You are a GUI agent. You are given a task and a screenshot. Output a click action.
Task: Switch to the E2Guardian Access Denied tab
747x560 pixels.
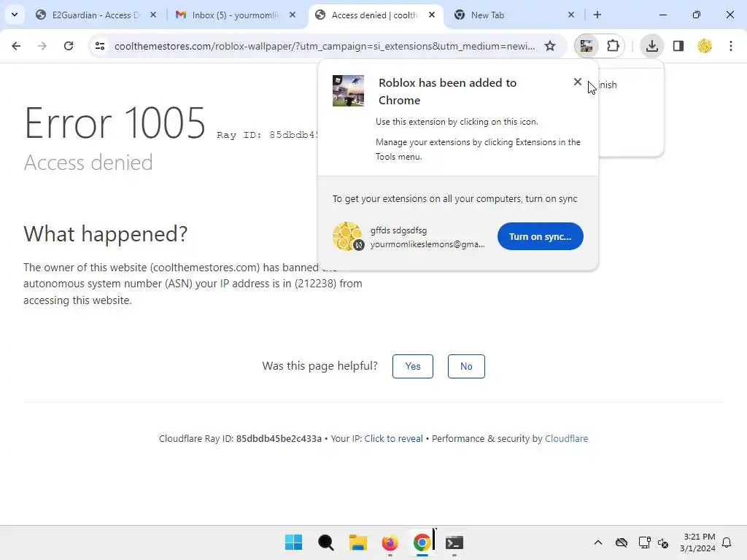[96, 15]
